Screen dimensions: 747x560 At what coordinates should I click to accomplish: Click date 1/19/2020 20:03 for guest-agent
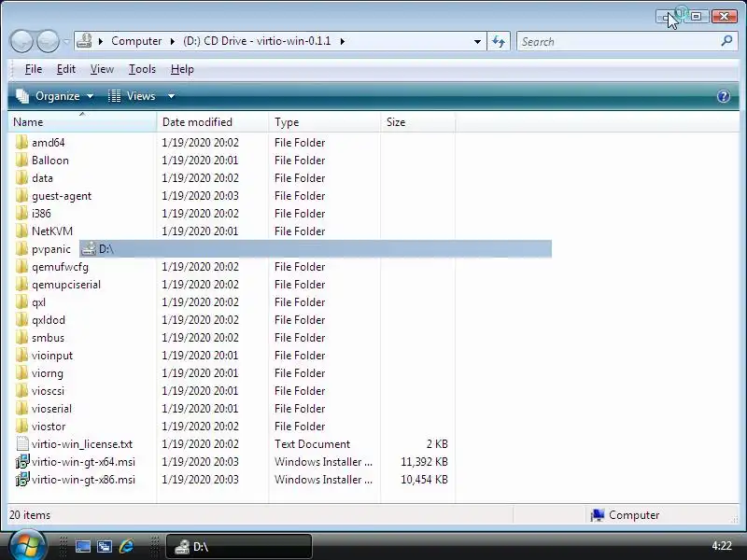pos(200,196)
